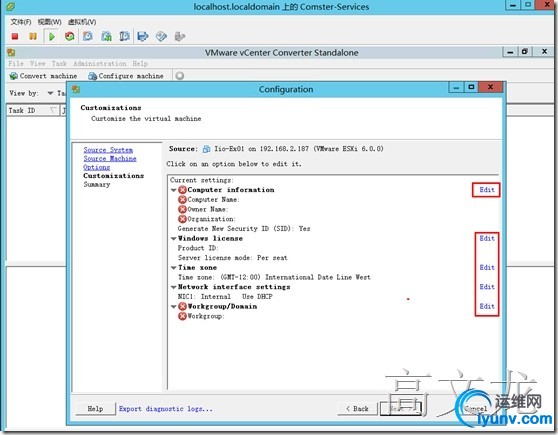The height and width of the screenshot is (435, 558).
Task: Collapse the Windows license section
Action: tap(174, 239)
